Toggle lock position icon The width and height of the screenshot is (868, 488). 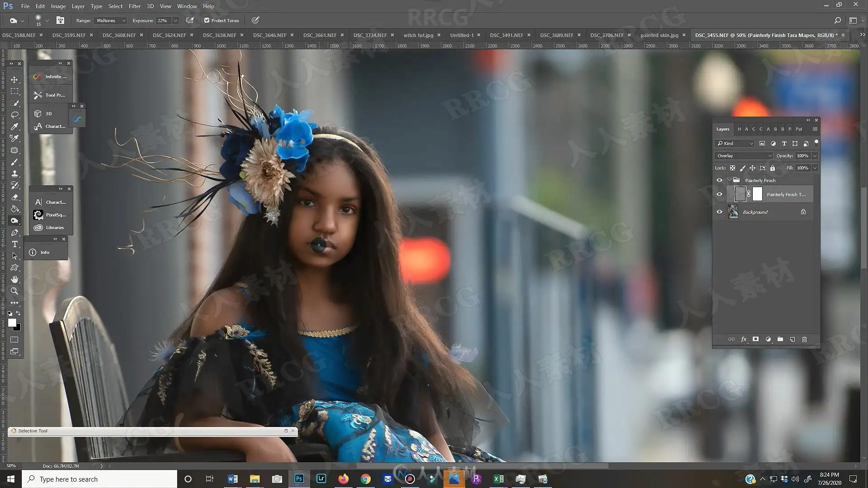(752, 168)
